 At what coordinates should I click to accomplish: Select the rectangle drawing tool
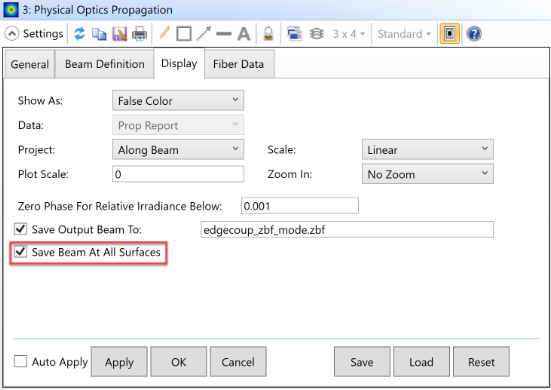(x=184, y=34)
